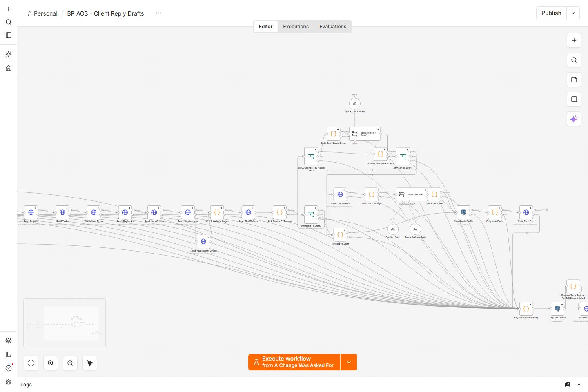The height and width of the screenshot is (392, 588).
Task: Expand the Publish dropdown chevron
Action: 573,13
